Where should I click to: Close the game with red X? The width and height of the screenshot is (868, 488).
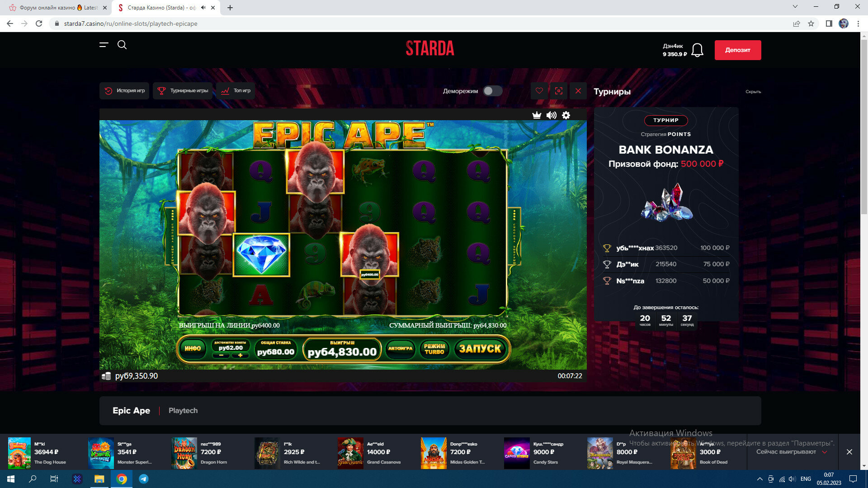pyautogui.click(x=578, y=91)
